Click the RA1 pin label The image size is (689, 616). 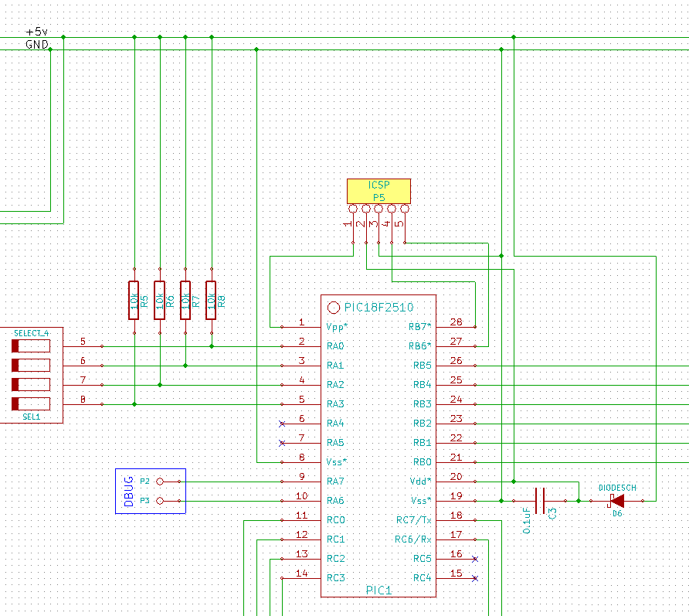(x=335, y=366)
